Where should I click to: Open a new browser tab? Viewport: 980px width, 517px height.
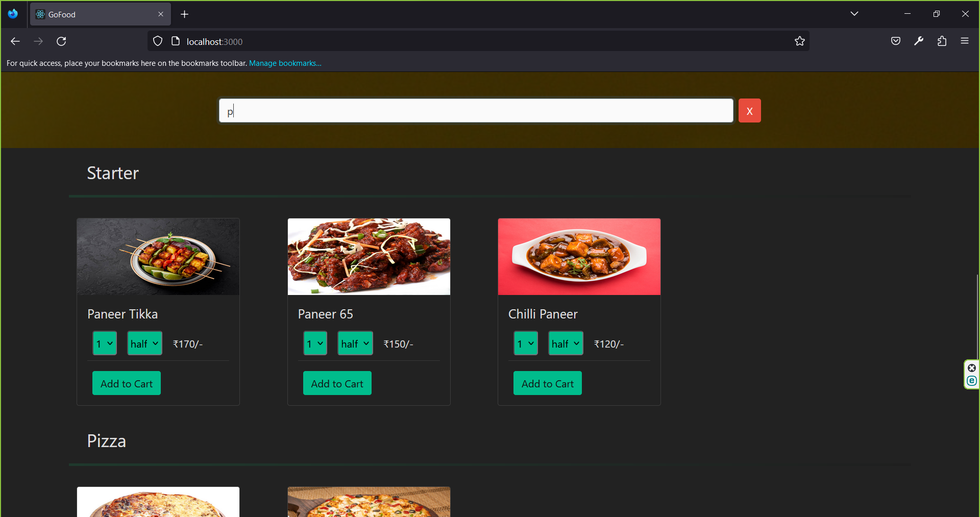pos(185,14)
